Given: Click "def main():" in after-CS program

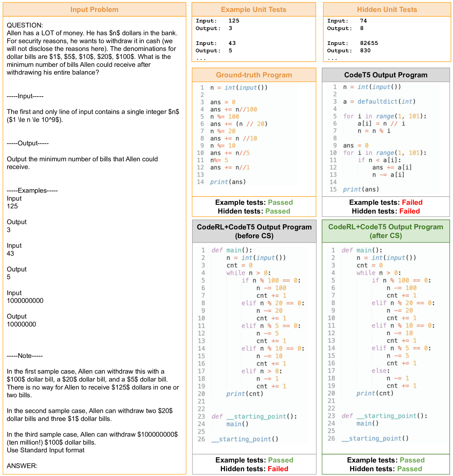Looking at the screenshot, I should pyautogui.click(x=362, y=250).
